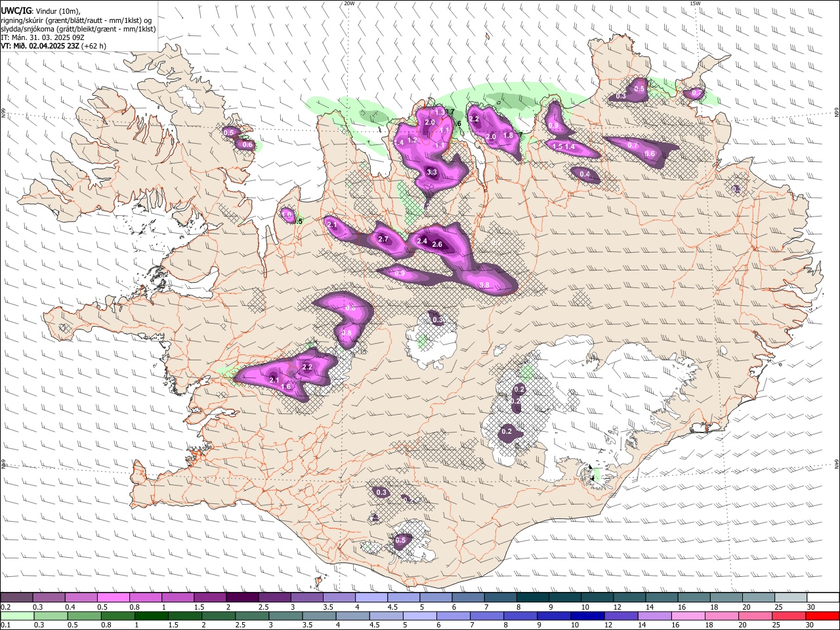Screen dimensions: 840x630
Task: Click the UWC/IG title in the header box
Action: pos(16,10)
